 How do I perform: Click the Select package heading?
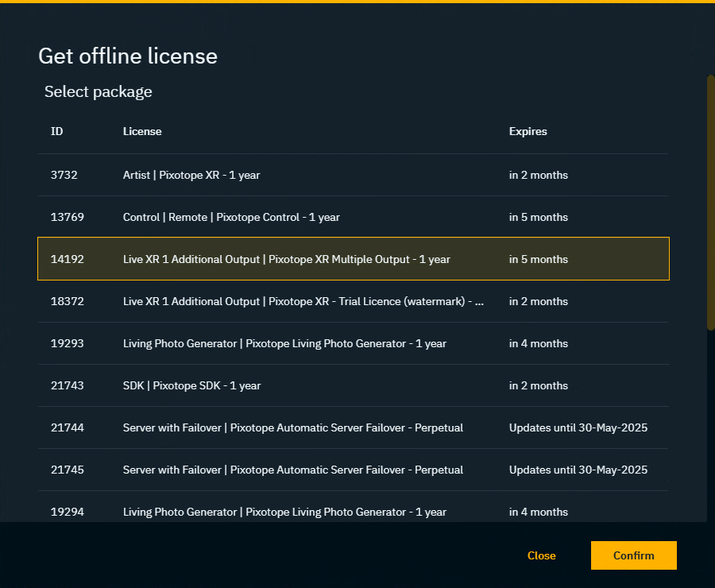(x=98, y=91)
